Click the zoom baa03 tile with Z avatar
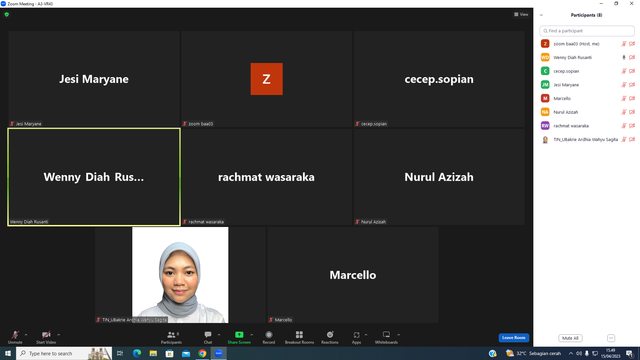 pos(267,79)
